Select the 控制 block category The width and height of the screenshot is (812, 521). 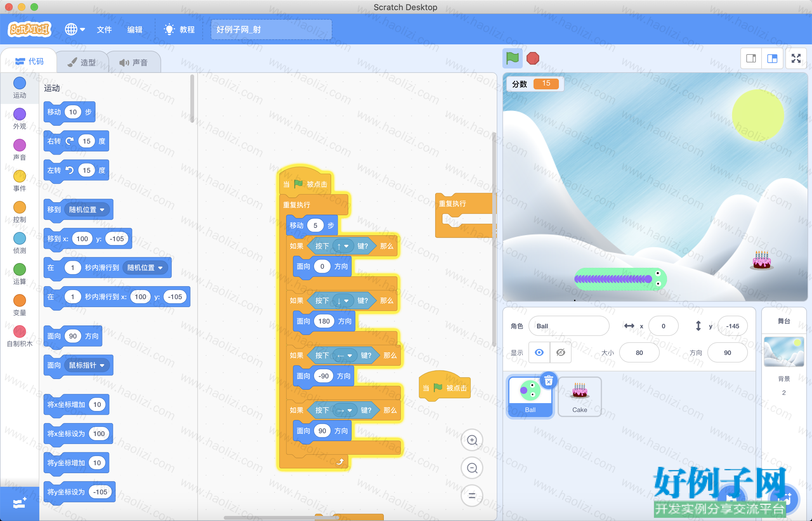[20, 212]
